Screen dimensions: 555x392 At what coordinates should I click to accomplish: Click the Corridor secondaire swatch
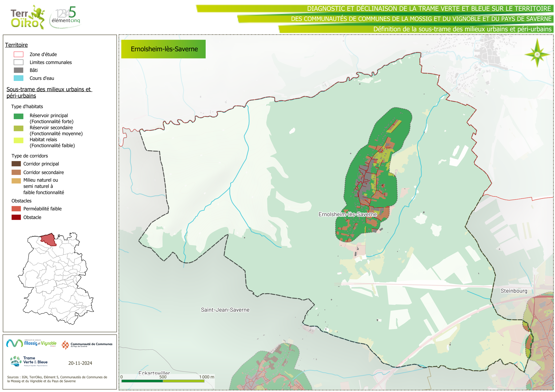click(16, 172)
